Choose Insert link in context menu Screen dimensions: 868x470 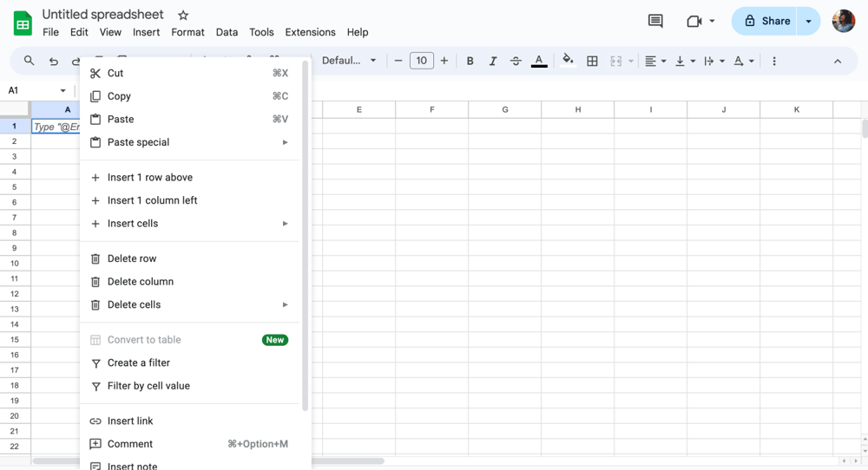pos(130,421)
